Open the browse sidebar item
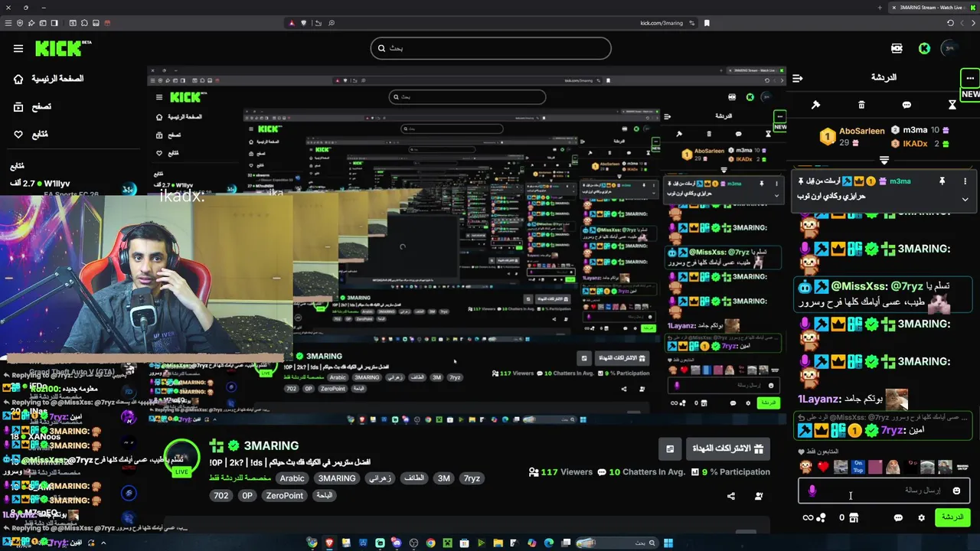The image size is (980, 551). point(32,107)
